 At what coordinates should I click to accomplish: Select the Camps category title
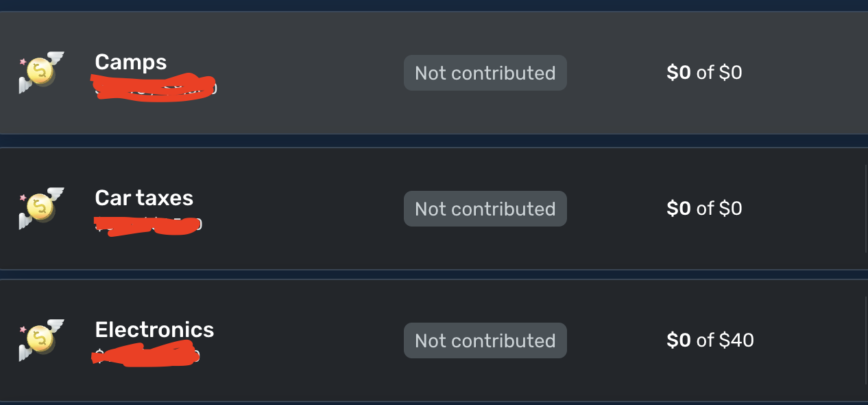click(130, 62)
